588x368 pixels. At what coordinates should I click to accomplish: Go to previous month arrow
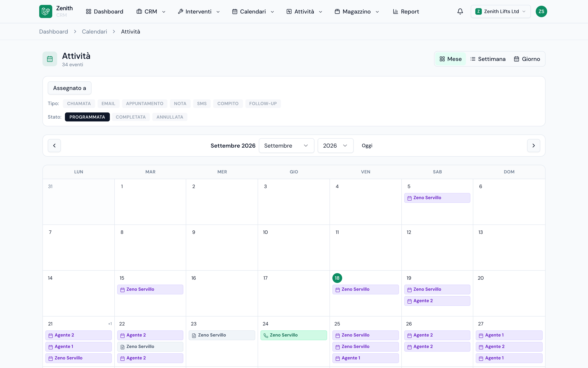coord(54,146)
